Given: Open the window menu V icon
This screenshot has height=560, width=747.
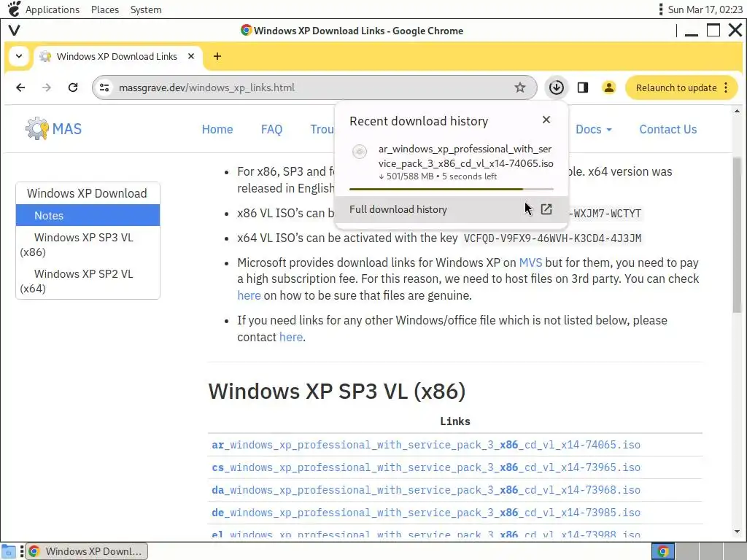Looking at the screenshot, I should tap(15, 31).
